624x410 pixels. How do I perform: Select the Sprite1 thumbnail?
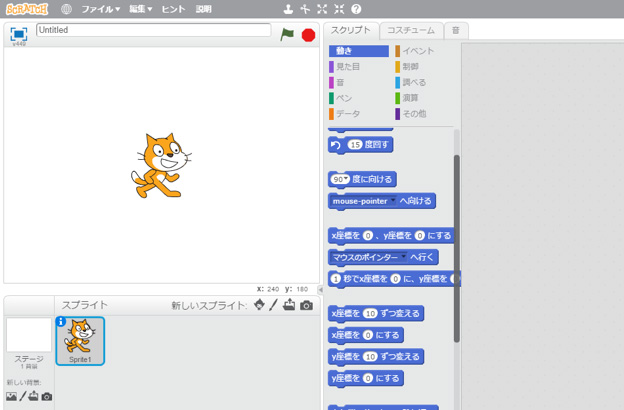[80, 341]
